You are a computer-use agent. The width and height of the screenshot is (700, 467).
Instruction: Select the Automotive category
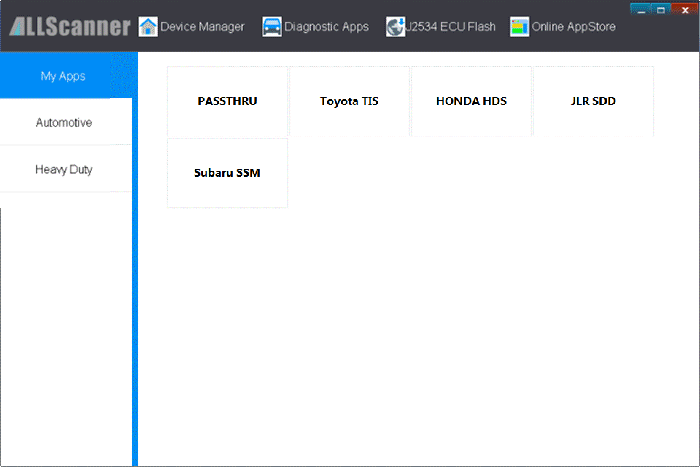click(x=66, y=122)
